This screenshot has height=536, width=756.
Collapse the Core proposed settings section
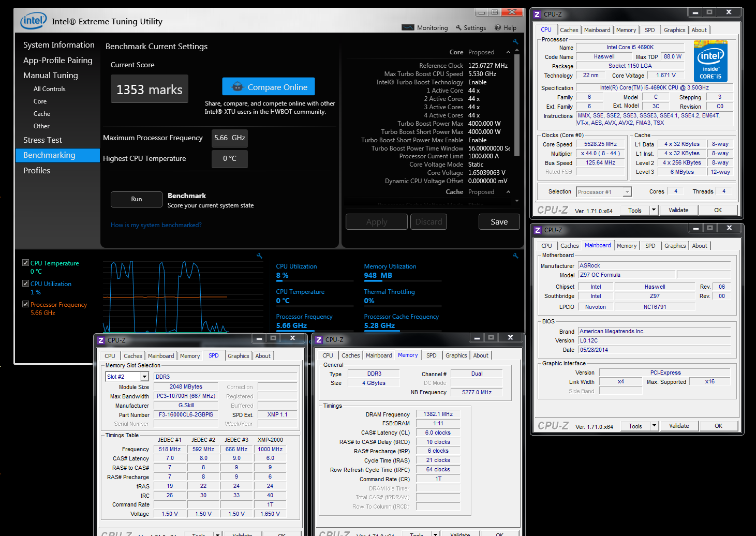[508, 52]
